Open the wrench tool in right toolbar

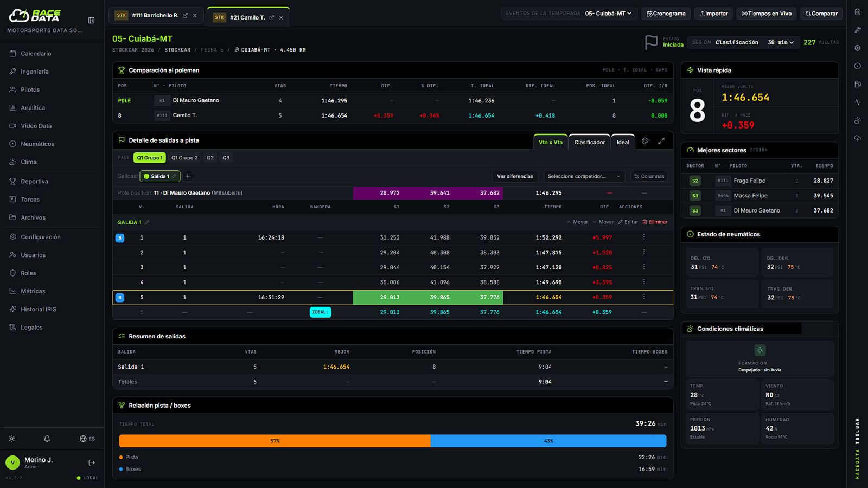click(858, 30)
